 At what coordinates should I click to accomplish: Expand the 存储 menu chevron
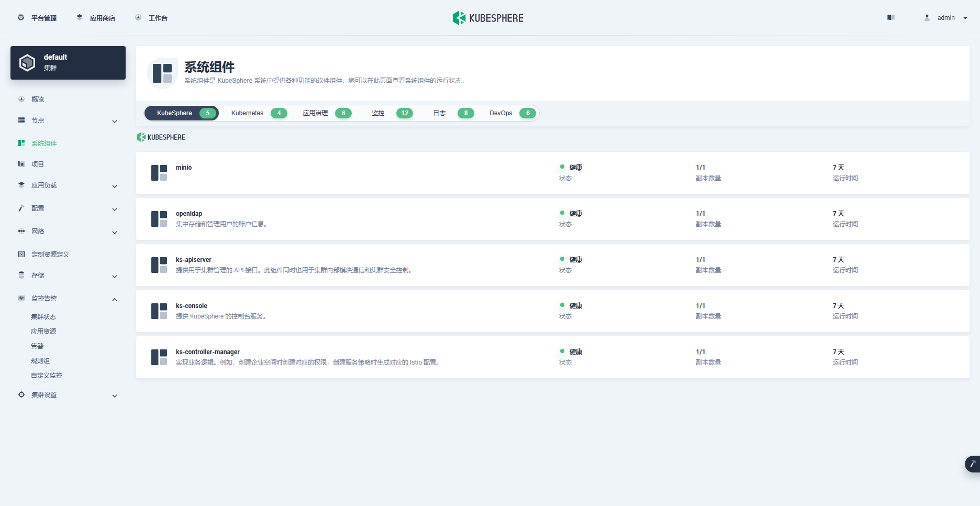pyautogui.click(x=115, y=277)
